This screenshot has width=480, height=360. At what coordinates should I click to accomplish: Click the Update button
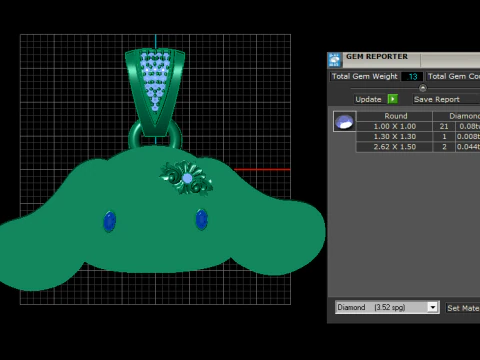[x=368, y=99]
